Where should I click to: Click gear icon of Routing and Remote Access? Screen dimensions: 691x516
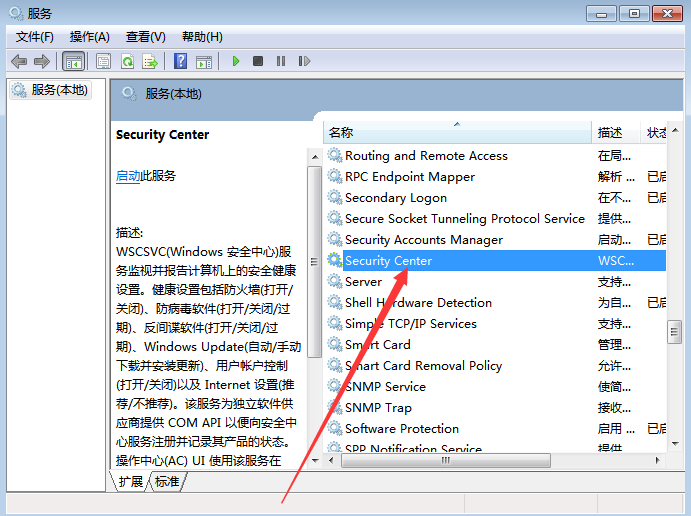coord(335,155)
